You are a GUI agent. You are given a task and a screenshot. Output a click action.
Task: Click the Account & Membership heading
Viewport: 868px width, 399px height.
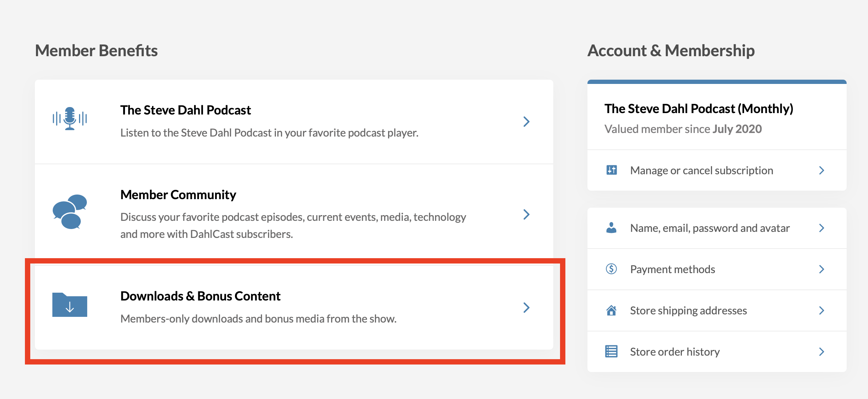point(671,50)
